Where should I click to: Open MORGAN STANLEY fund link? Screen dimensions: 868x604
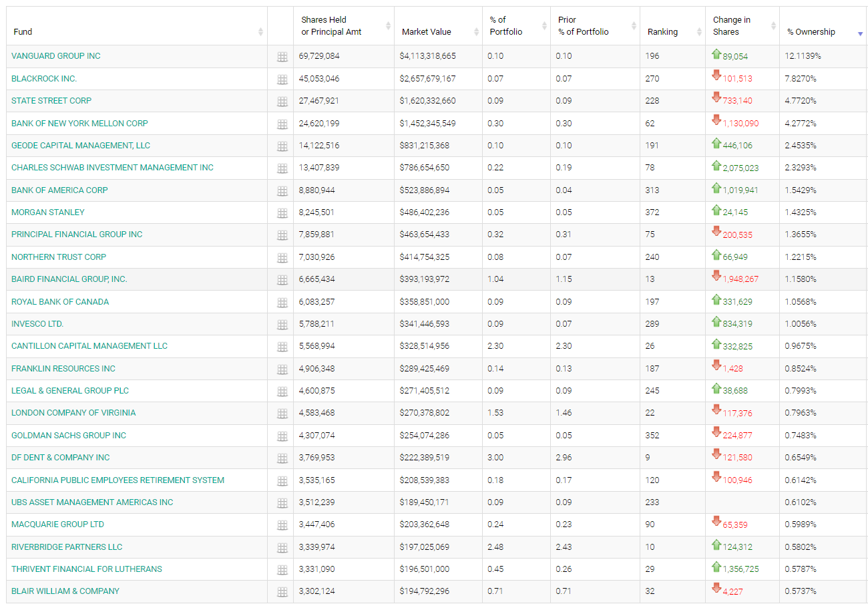point(48,212)
